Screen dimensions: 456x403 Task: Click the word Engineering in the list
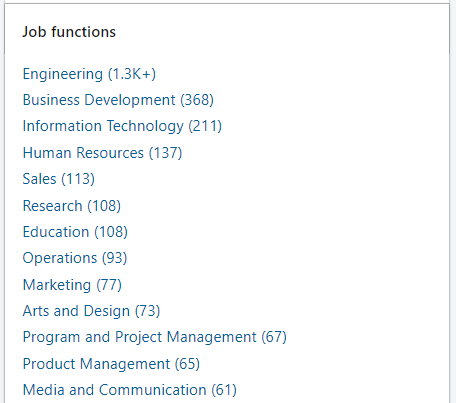(x=63, y=74)
